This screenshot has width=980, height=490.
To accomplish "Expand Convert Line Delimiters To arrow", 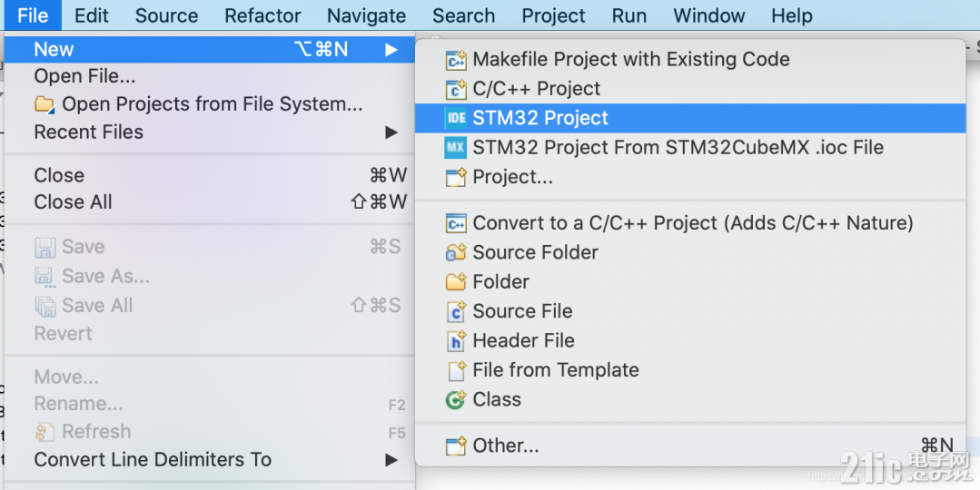I will click(x=391, y=460).
